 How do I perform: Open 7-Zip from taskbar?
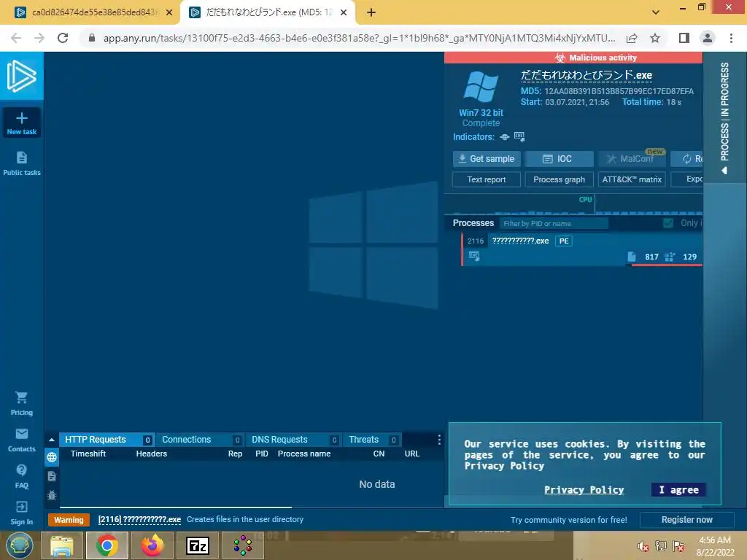coord(198,545)
